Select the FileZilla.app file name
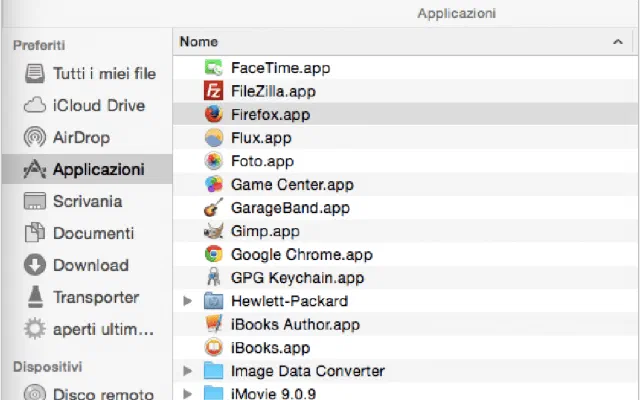The image size is (640, 400). 273,91
